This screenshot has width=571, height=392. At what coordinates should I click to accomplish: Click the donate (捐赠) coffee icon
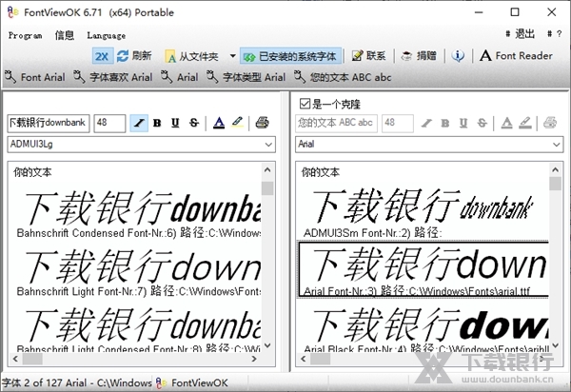click(x=406, y=56)
